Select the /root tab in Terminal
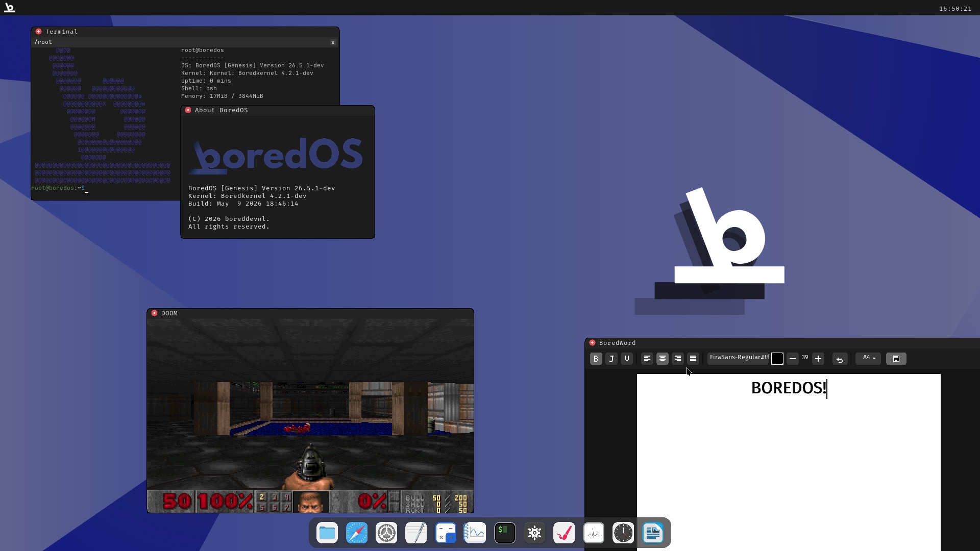 click(185, 42)
